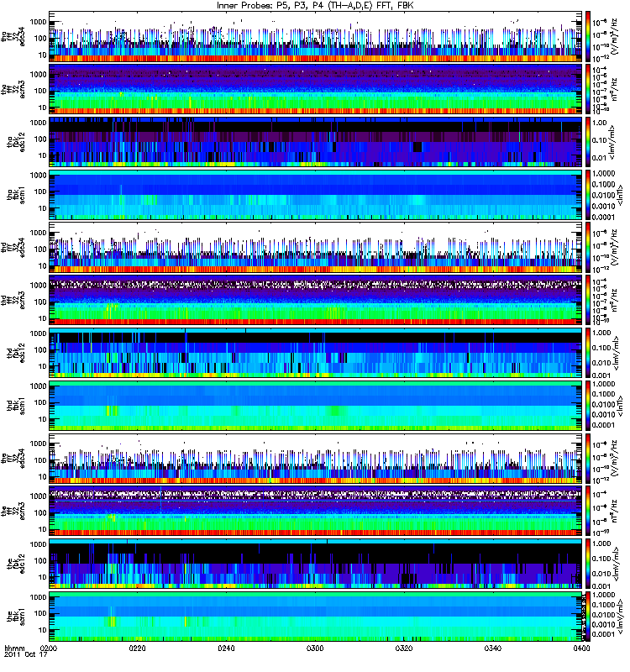Image resolution: width=630 pixels, height=672 pixels.
Task: Click the 'thd fbk scm1' axis label
Action: (17, 406)
